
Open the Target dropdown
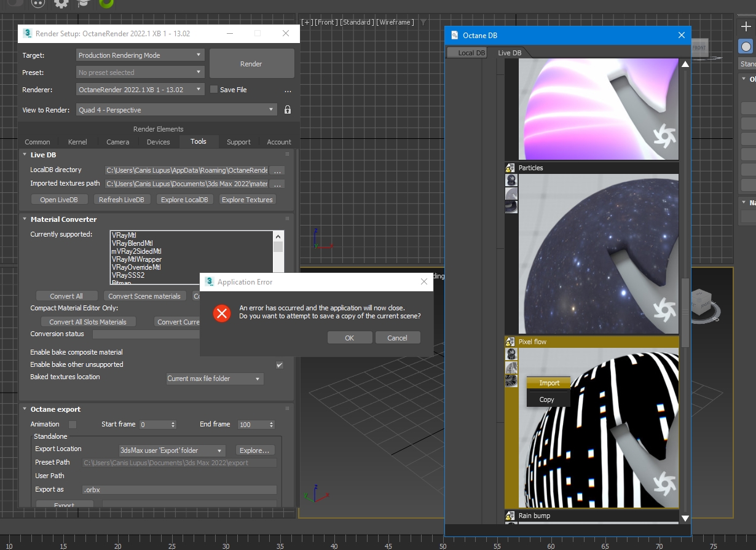point(140,55)
